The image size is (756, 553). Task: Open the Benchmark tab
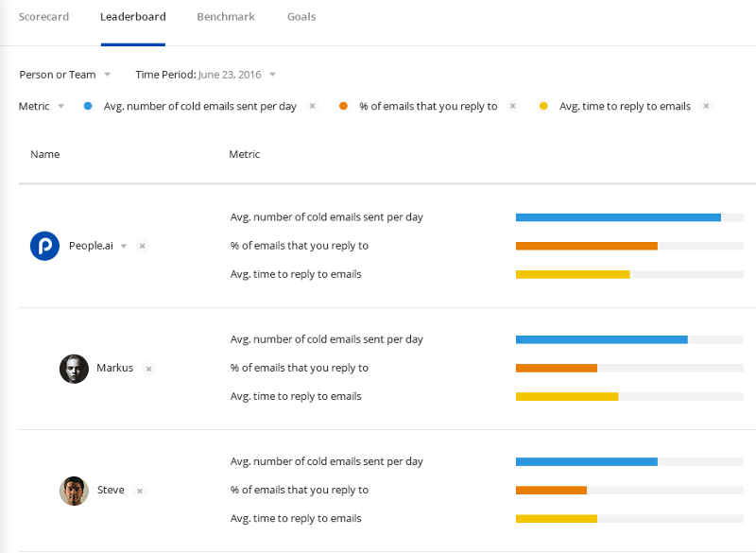coord(226,17)
